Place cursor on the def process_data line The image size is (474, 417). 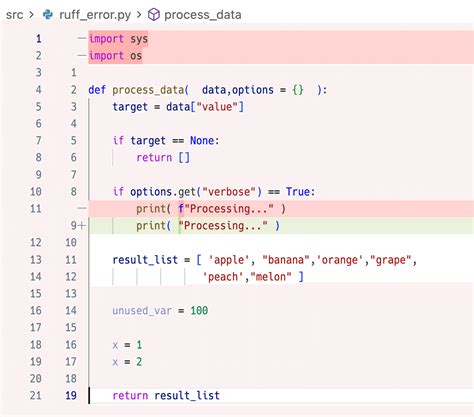point(208,90)
